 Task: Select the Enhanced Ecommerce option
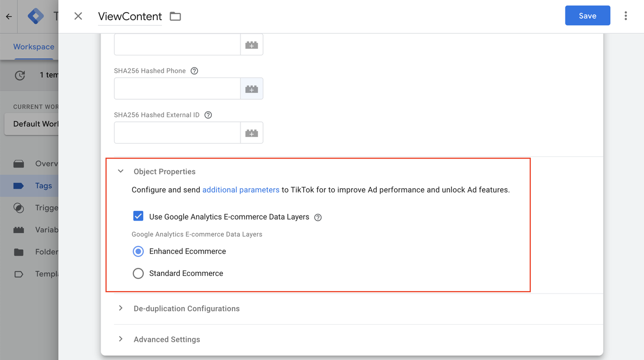pyautogui.click(x=138, y=251)
